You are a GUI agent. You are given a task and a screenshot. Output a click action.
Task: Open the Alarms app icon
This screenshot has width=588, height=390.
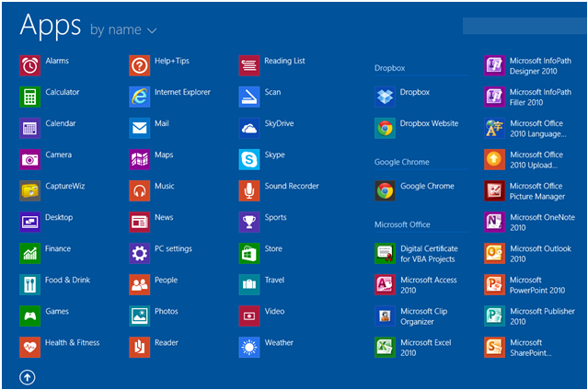pyautogui.click(x=30, y=65)
